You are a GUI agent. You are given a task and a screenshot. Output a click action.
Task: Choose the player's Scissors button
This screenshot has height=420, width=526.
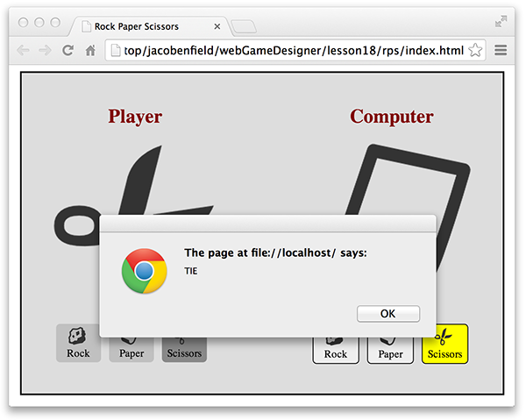click(x=184, y=349)
